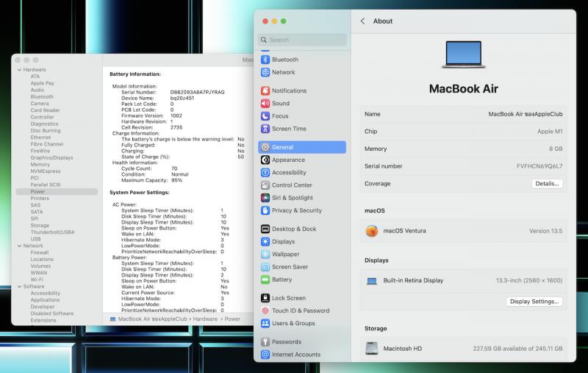Click the coverage Details... button

pos(547,184)
